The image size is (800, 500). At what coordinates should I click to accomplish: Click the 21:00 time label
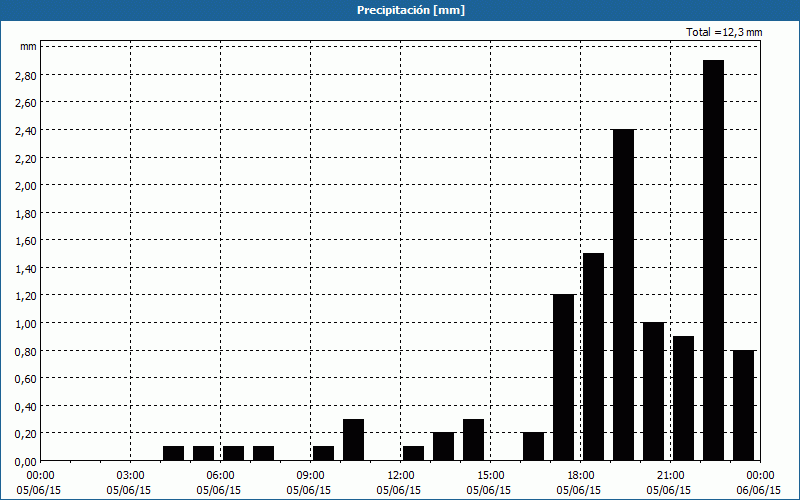[x=670, y=476]
